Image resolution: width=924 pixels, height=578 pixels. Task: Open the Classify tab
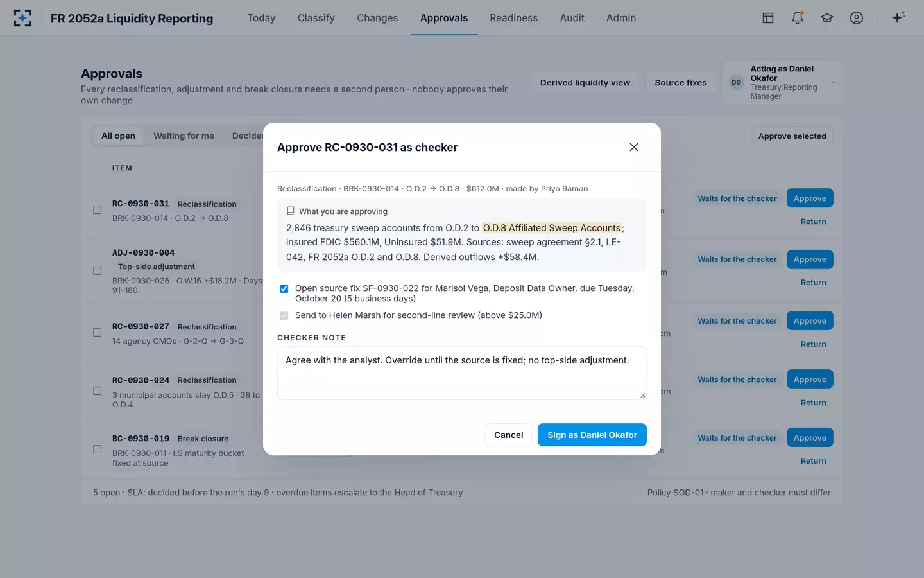[316, 18]
